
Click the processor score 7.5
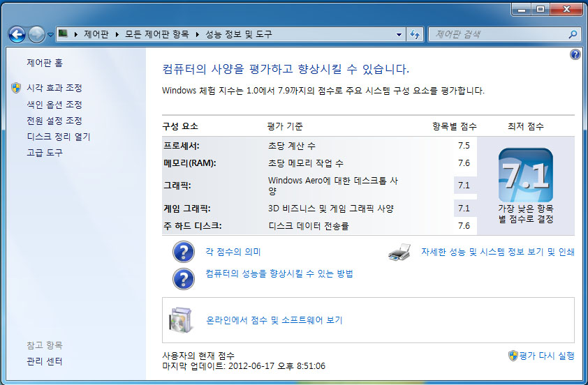tap(464, 145)
